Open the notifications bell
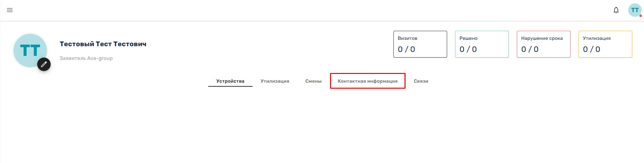The image size is (644, 163). [x=616, y=10]
